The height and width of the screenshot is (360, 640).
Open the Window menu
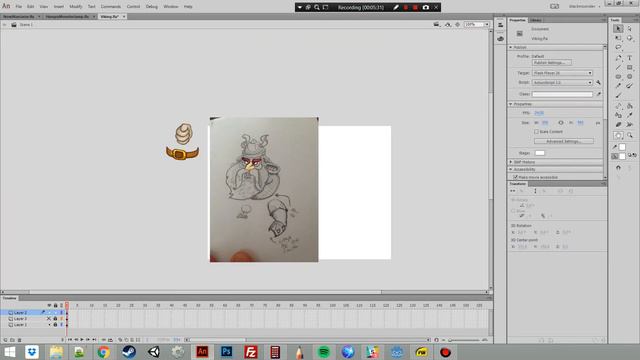(x=171, y=7)
